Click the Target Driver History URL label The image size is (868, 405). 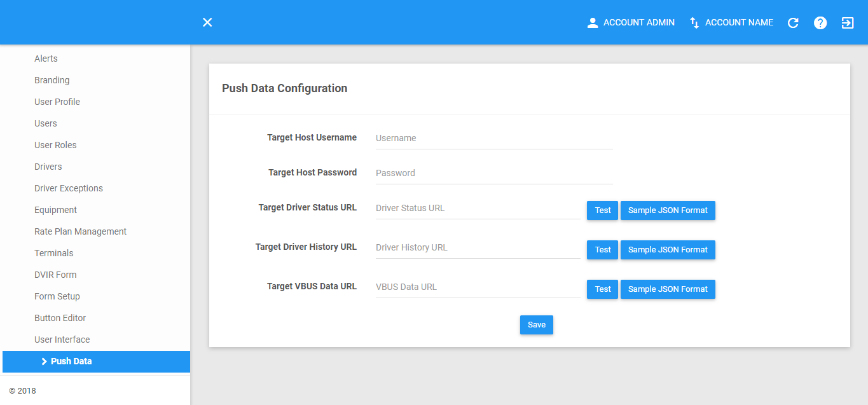[307, 247]
